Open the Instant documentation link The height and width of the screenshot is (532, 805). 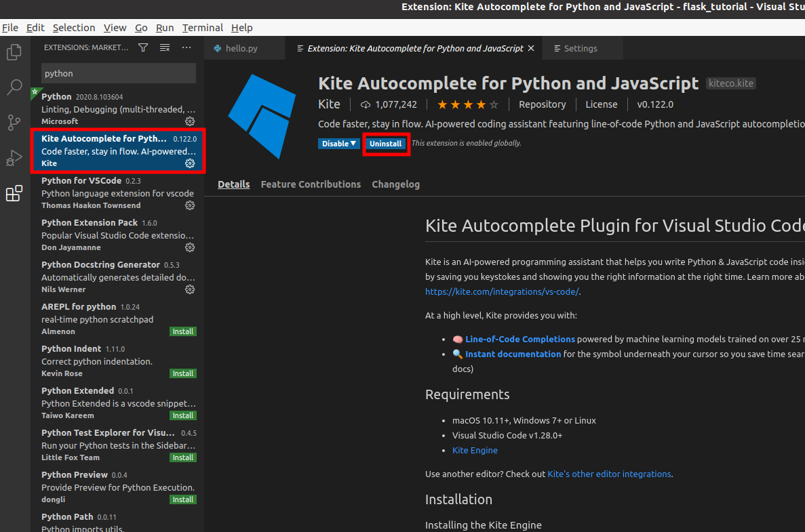513,354
